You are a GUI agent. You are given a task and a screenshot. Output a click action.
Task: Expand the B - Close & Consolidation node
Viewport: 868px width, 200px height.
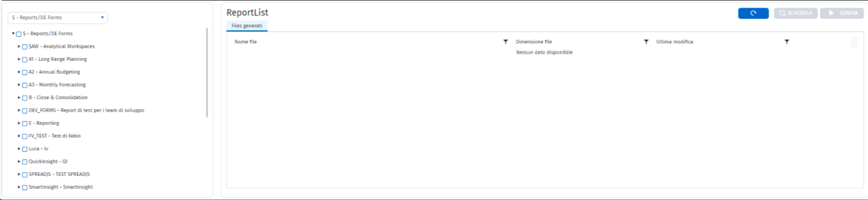tap(19, 98)
